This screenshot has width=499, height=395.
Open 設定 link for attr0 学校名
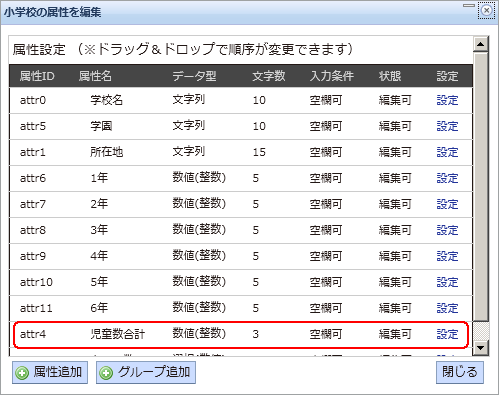[x=447, y=100]
